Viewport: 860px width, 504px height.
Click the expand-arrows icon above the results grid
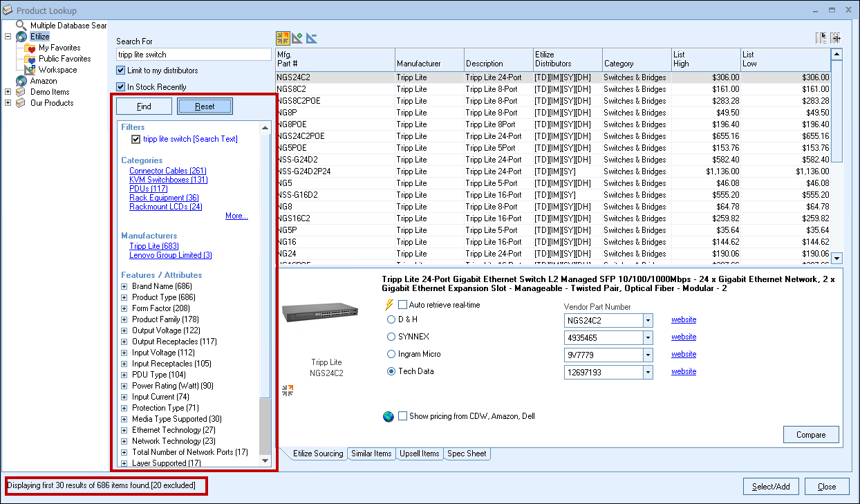(x=283, y=38)
